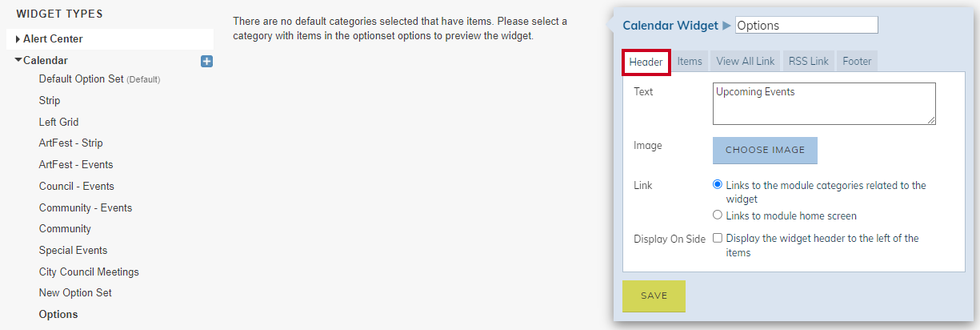The width and height of the screenshot is (980, 330).
Task: Save the widget options
Action: click(654, 296)
